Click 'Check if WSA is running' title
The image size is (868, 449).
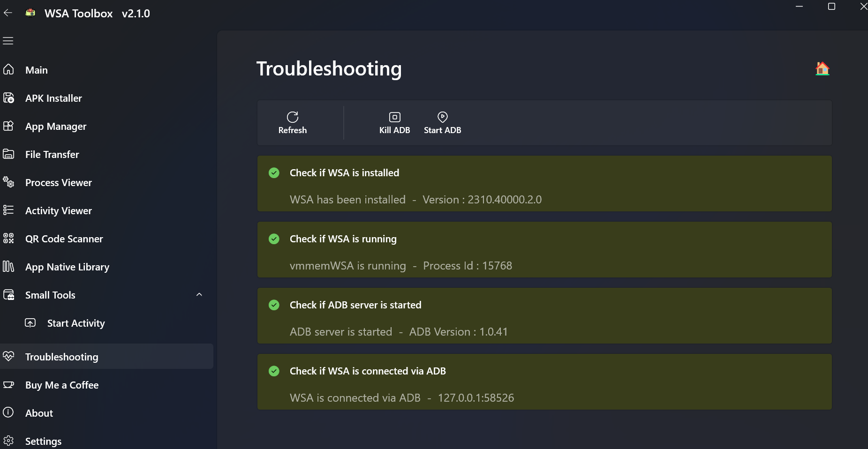(343, 239)
